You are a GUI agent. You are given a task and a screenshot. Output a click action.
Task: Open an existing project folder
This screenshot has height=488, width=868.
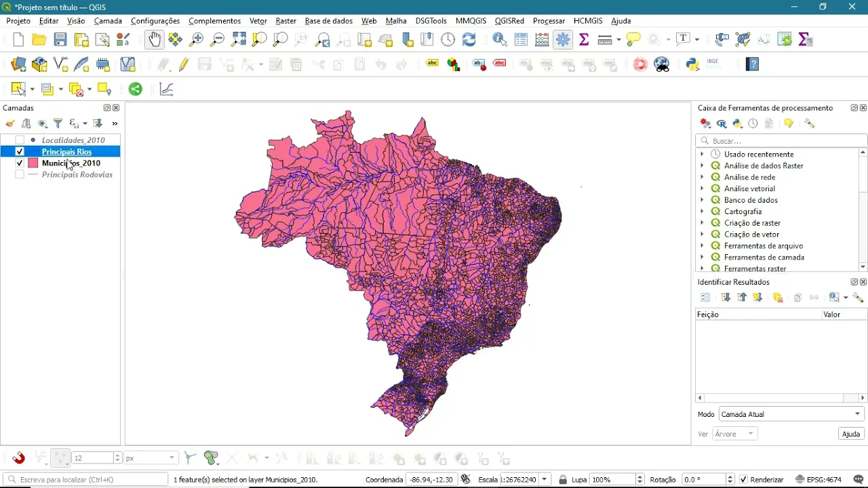point(39,40)
